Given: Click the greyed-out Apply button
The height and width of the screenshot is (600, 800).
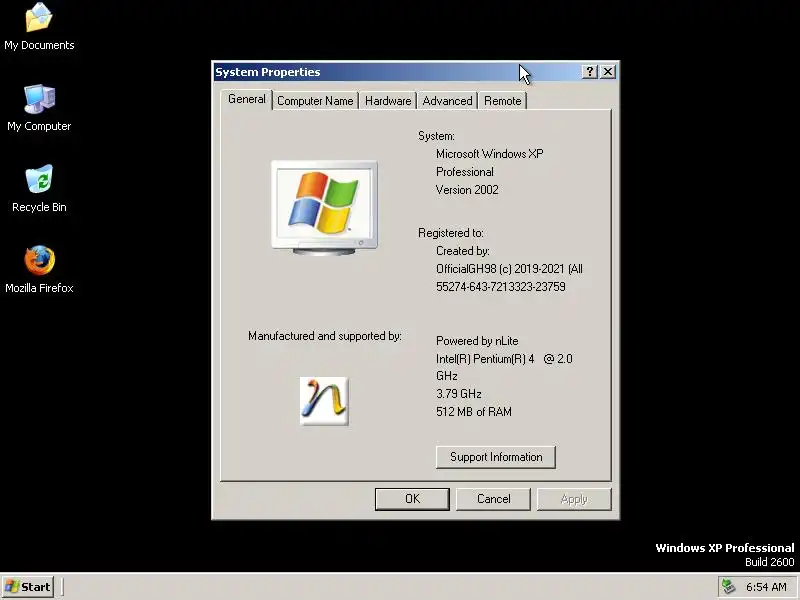Looking at the screenshot, I should pyautogui.click(x=574, y=499).
